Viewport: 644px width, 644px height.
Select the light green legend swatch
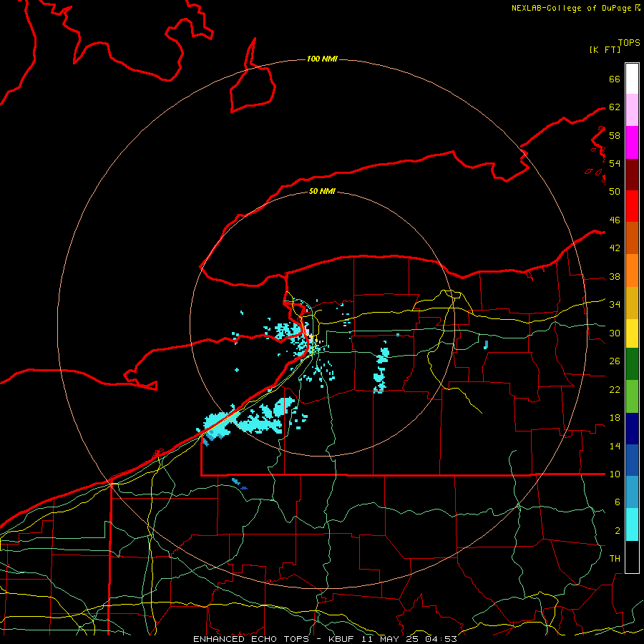coord(632,396)
